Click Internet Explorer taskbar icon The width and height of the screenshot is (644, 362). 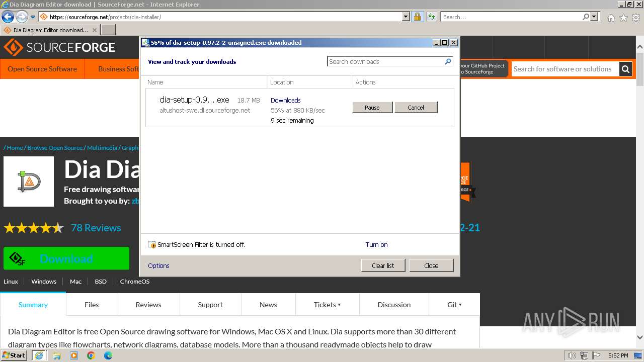[39, 355]
